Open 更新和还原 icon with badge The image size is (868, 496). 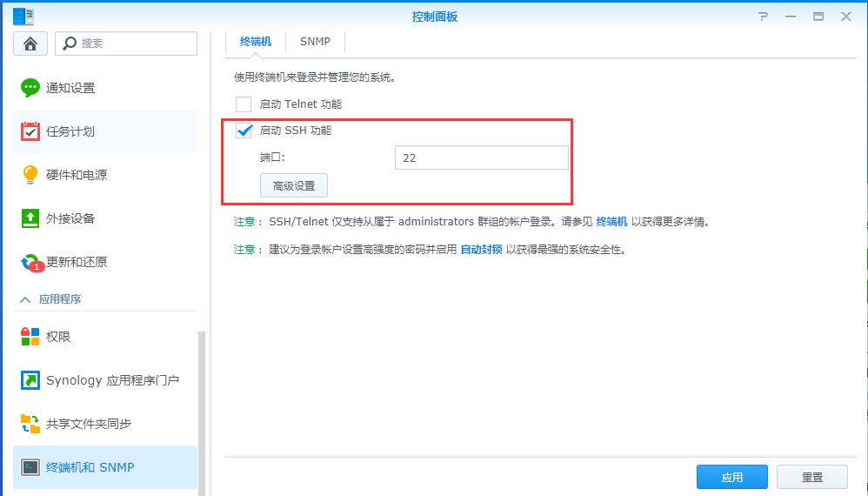30,262
